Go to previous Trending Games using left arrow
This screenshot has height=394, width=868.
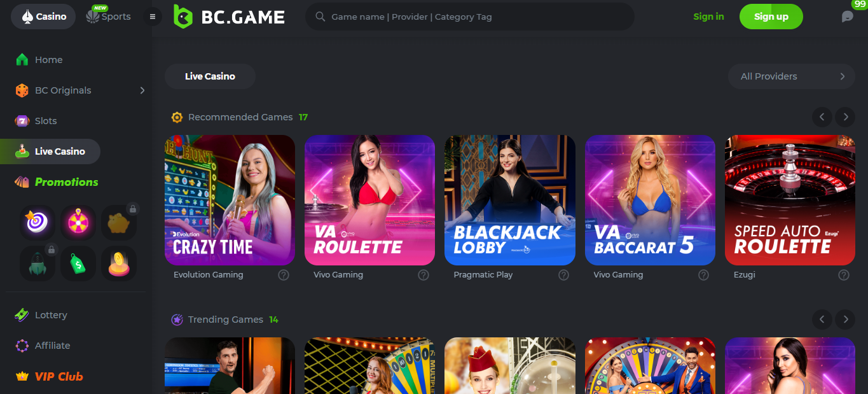point(822,320)
